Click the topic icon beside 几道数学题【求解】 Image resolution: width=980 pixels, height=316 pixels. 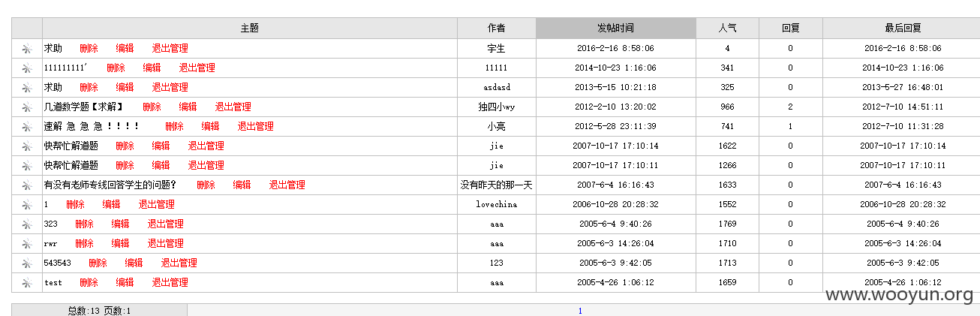point(27,107)
